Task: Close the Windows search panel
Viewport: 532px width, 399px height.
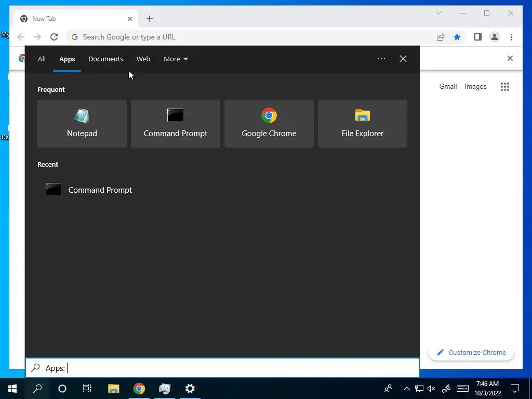Action: [x=403, y=59]
